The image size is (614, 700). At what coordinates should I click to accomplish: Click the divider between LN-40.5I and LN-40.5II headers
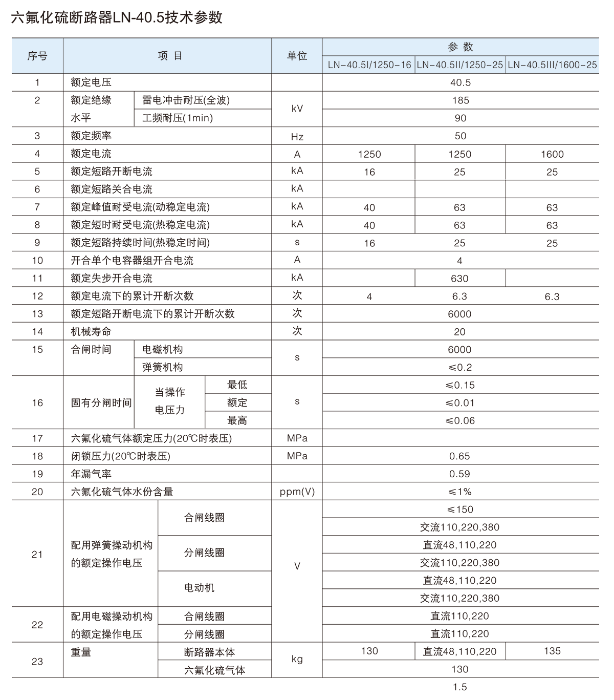(x=414, y=65)
